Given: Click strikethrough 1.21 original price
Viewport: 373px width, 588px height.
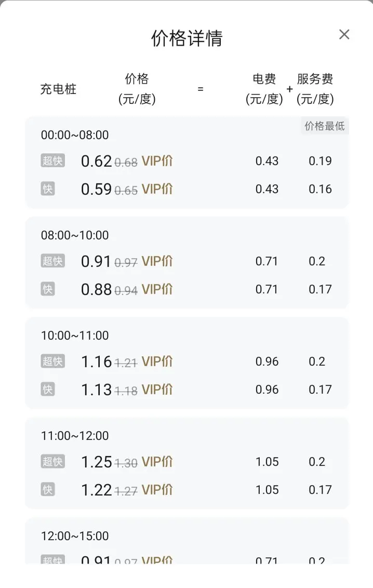Looking at the screenshot, I should tap(126, 363).
